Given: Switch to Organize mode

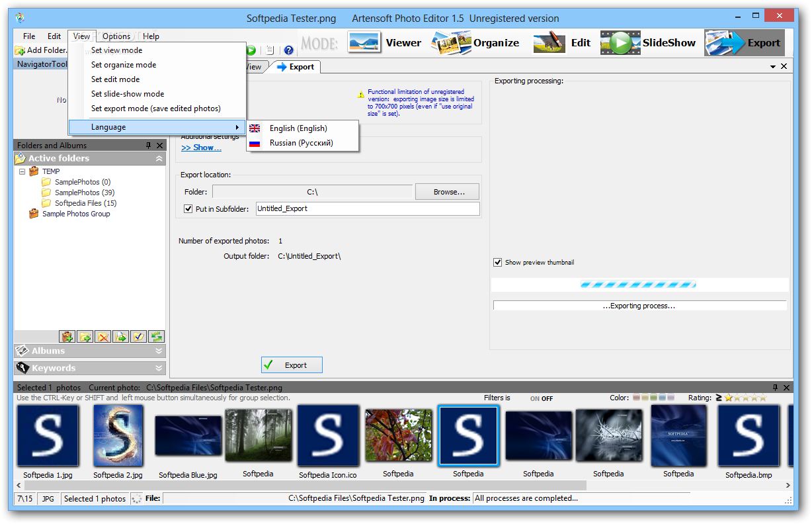Looking at the screenshot, I should 475,43.
